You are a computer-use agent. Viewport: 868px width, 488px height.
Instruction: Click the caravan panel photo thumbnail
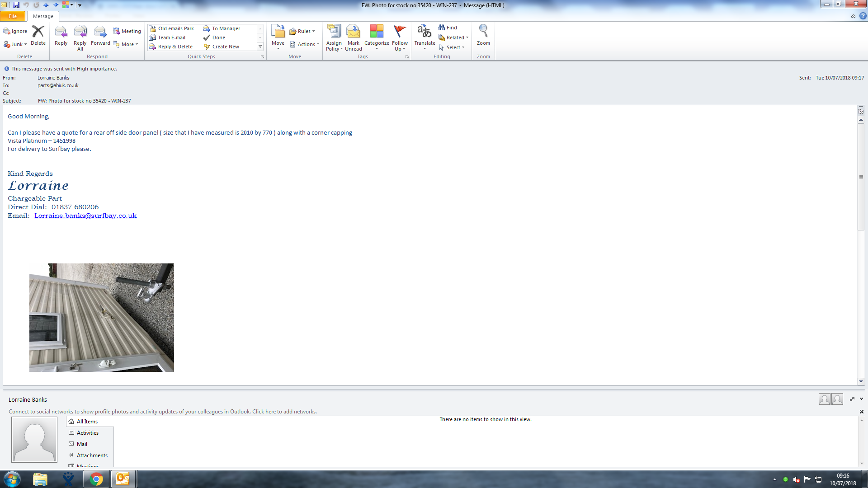(102, 317)
